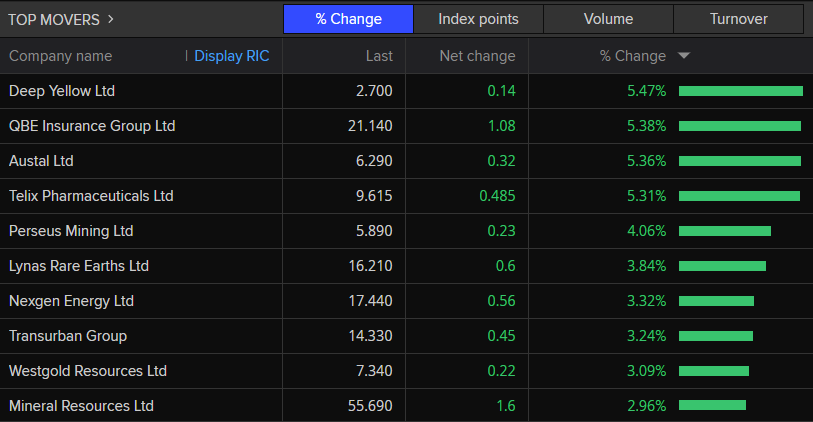
Task: Click Westgold Resources 3.09% change value
Action: 646,371
